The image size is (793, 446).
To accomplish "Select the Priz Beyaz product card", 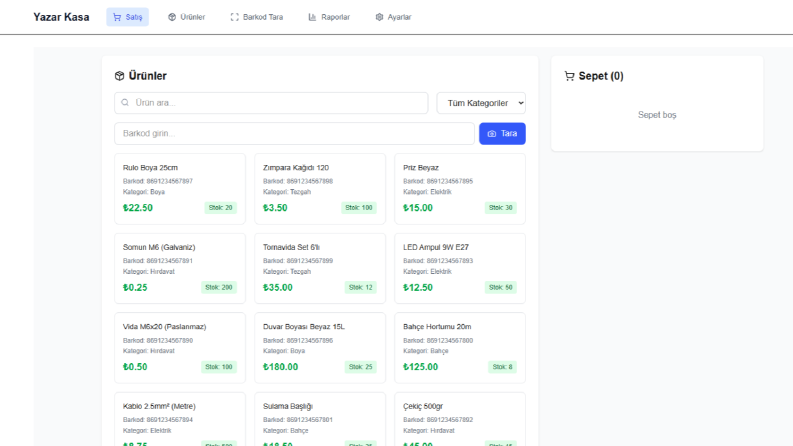I will [460, 189].
